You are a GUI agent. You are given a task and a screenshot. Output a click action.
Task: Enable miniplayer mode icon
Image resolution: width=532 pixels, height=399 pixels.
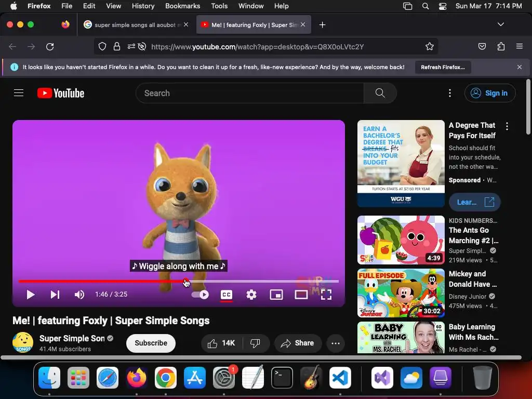point(276,295)
